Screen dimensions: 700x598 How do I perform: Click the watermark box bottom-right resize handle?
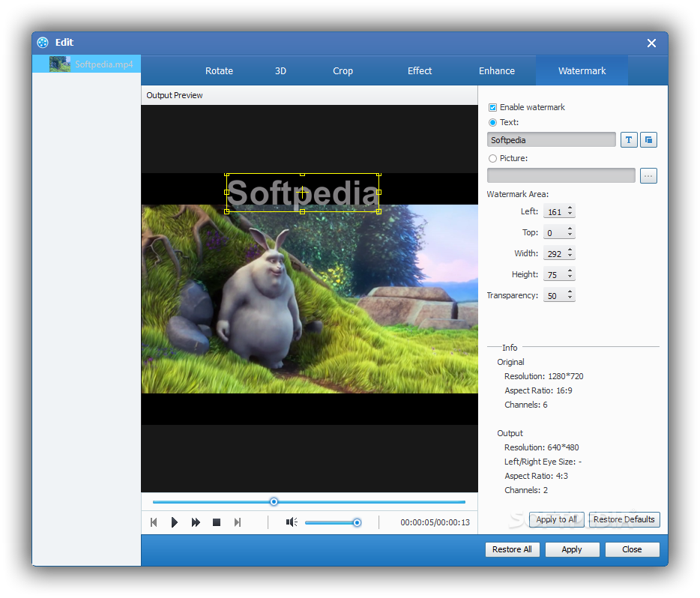pos(378,211)
